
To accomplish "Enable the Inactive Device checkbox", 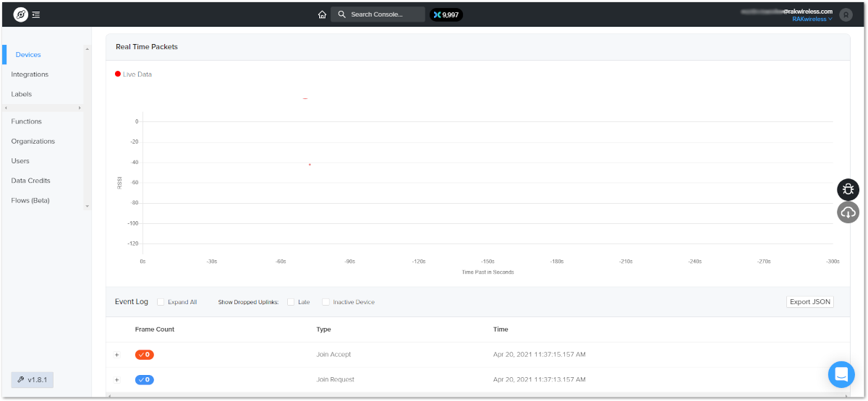I will point(325,302).
